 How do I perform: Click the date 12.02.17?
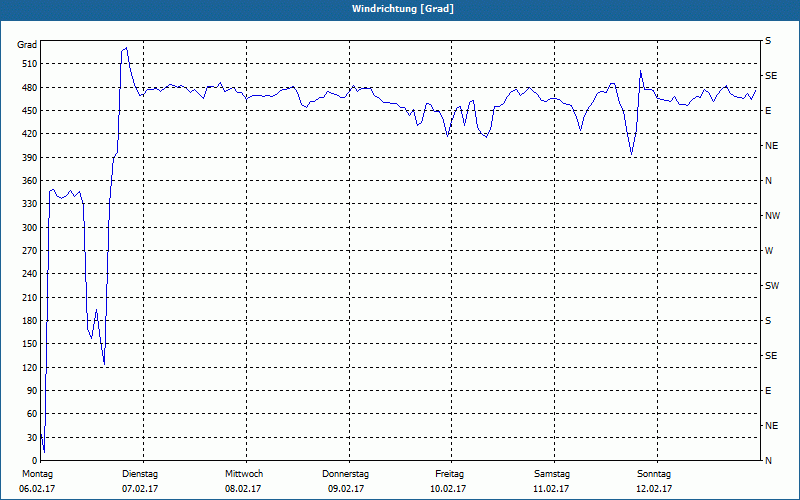pyautogui.click(x=654, y=489)
